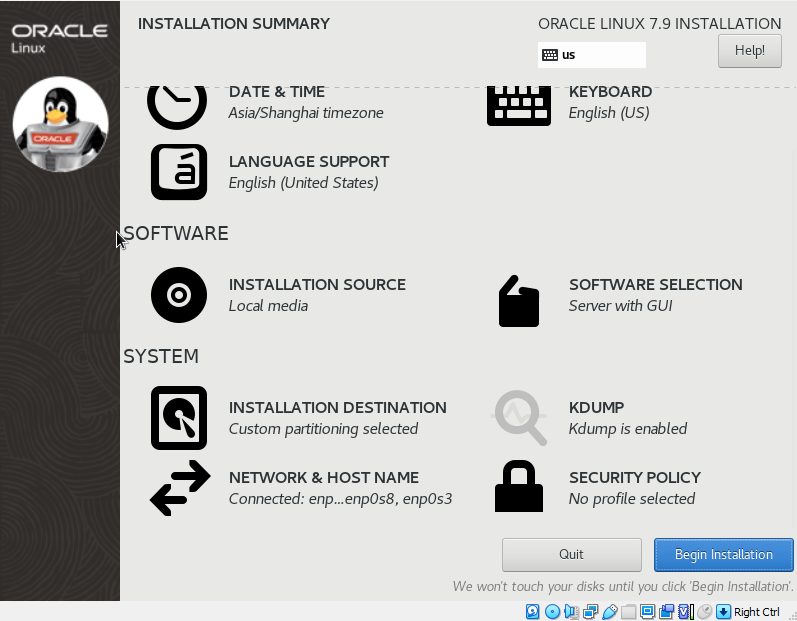Viewport: 797px width, 621px height.
Task: Click the VirtualBox hard disk status icon
Action: point(533,612)
